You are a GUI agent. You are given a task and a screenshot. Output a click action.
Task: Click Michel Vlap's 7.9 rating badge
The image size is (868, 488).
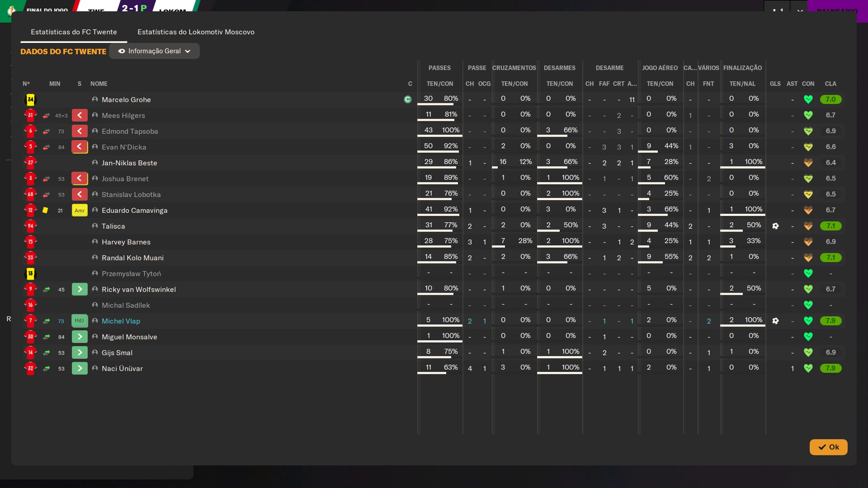tap(830, 321)
